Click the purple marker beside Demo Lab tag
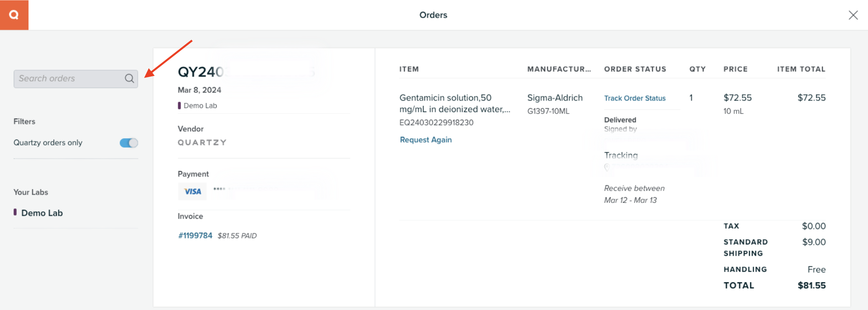 (x=179, y=106)
